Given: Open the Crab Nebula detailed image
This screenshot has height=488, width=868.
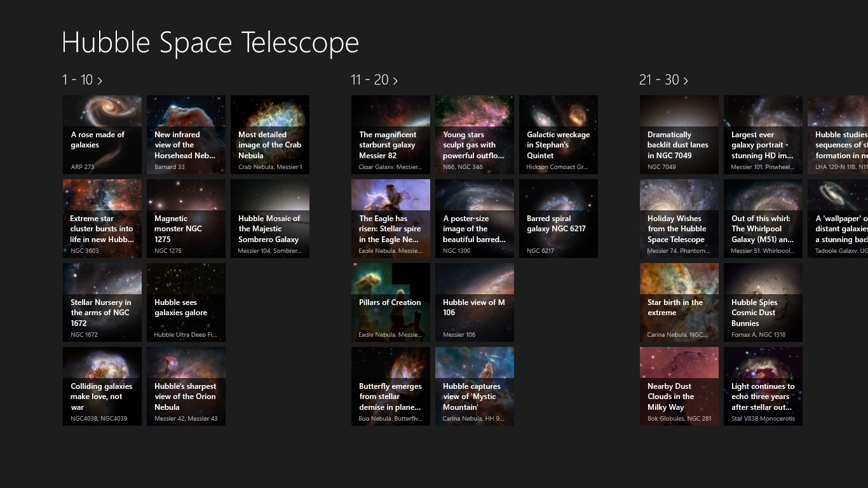Looking at the screenshot, I should click(269, 135).
